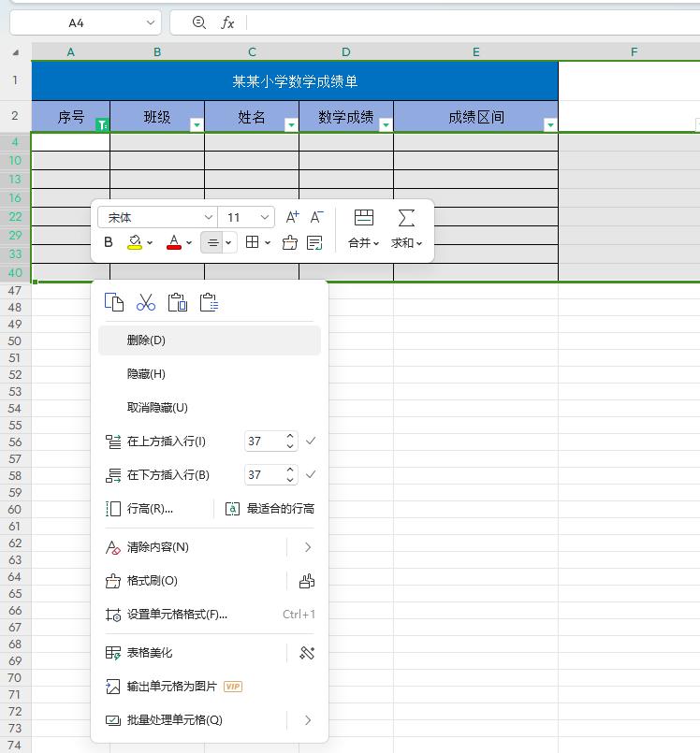Increase font size with A+ icon

(292, 217)
